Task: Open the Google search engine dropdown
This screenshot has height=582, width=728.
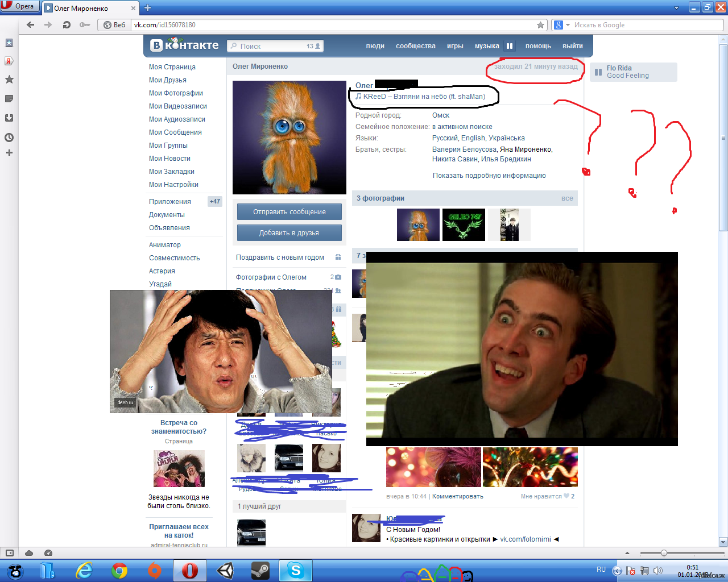Action: pyautogui.click(x=562, y=25)
